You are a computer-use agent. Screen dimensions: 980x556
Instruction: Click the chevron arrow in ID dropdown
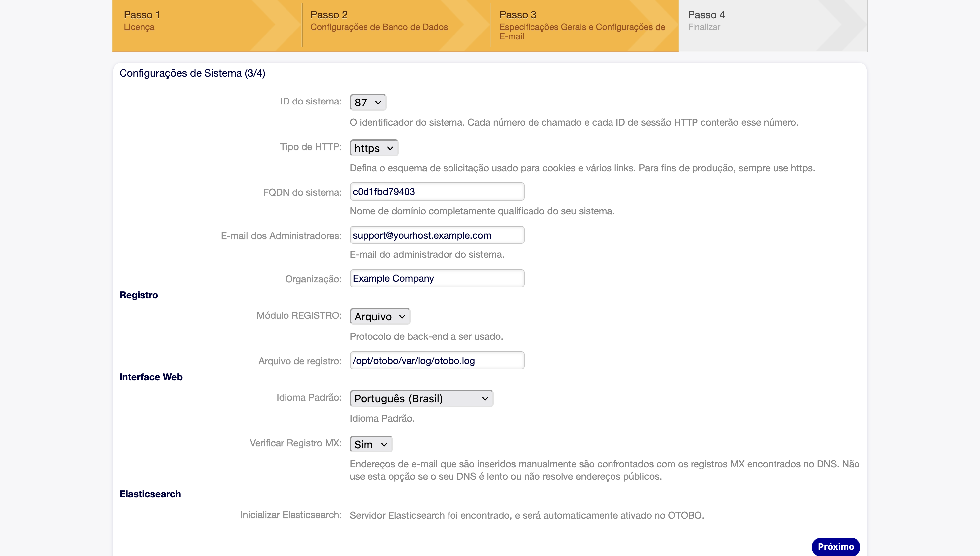[x=378, y=103]
